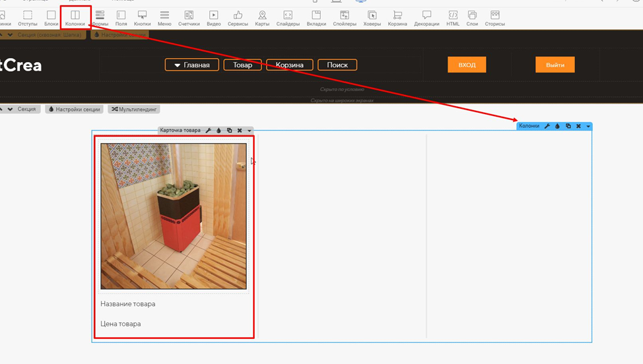Image resolution: width=643 pixels, height=364 pixels.
Task: Open Настройки секции button
Action: (x=74, y=109)
